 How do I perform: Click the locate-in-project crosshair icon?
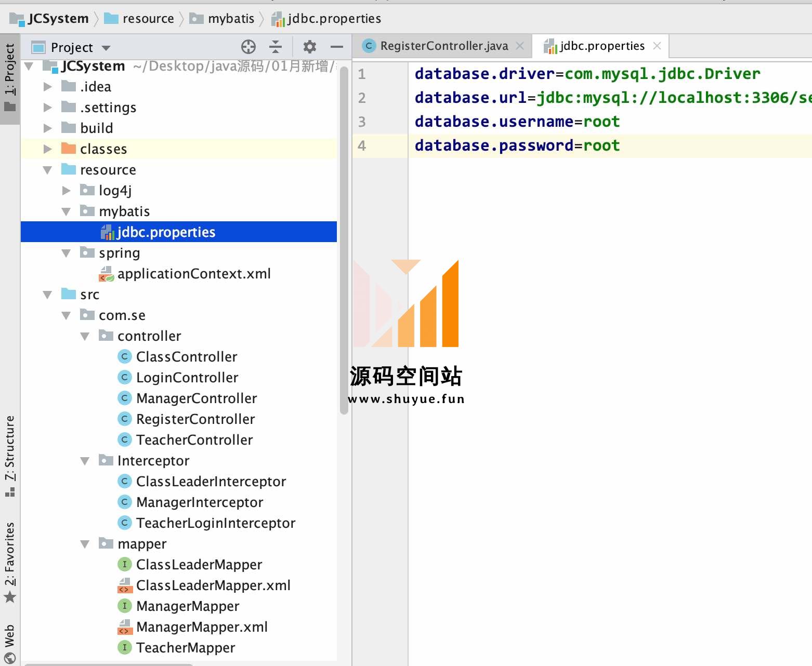tap(248, 47)
